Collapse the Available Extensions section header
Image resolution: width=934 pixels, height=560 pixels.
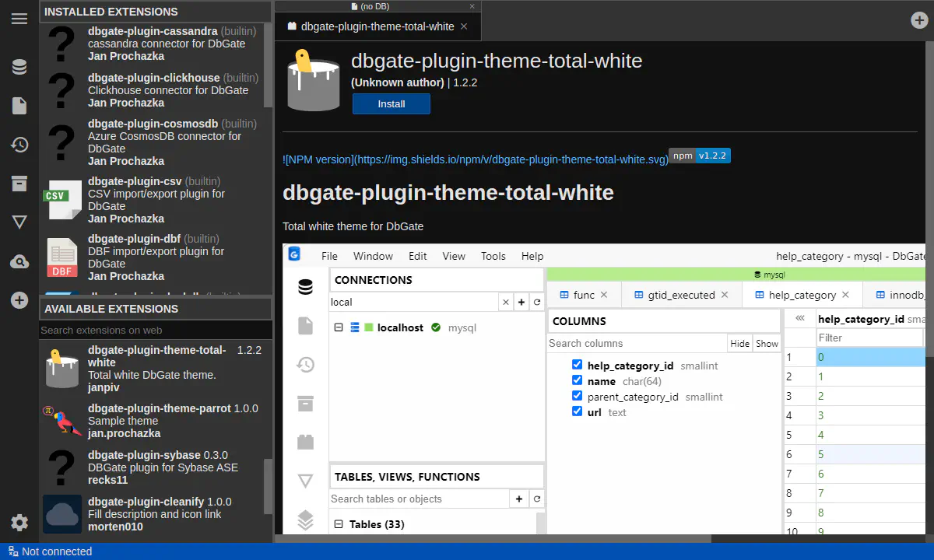click(156, 309)
